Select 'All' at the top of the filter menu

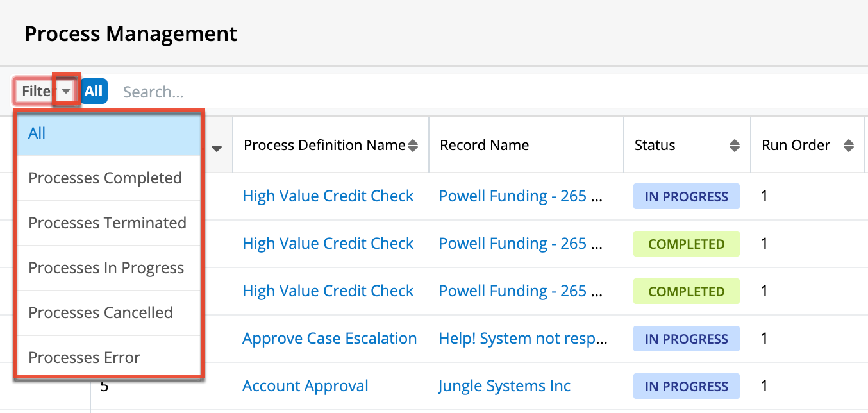37,133
